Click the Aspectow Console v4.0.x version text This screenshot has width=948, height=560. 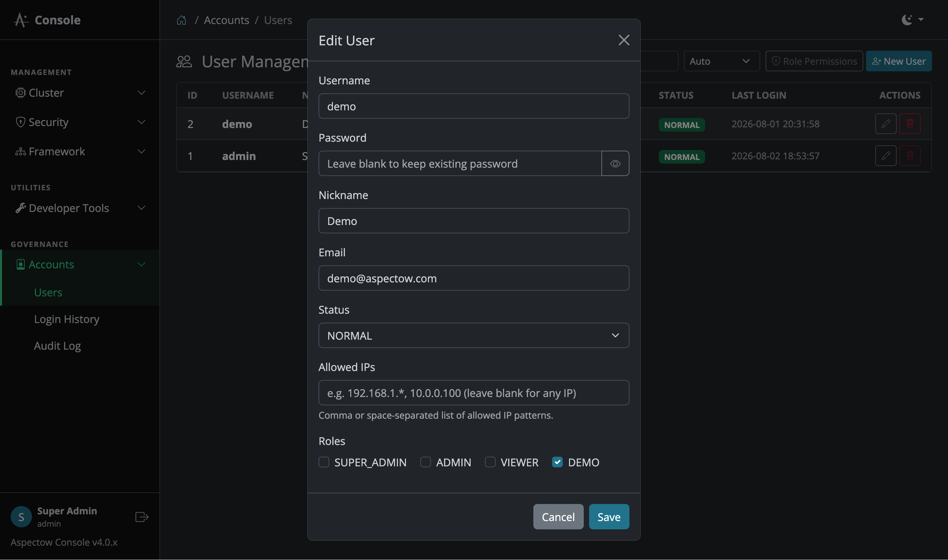64,542
